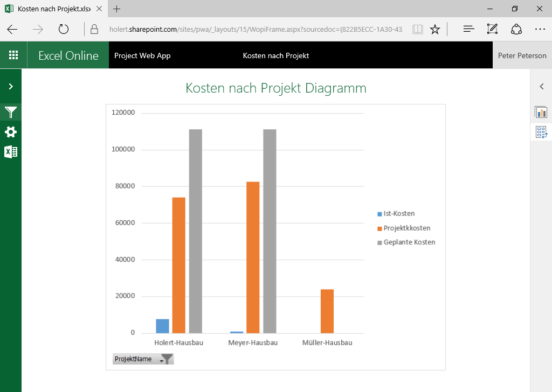Click the address bar URL field
The width and height of the screenshot is (552, 392).
[x=256, y=29]
